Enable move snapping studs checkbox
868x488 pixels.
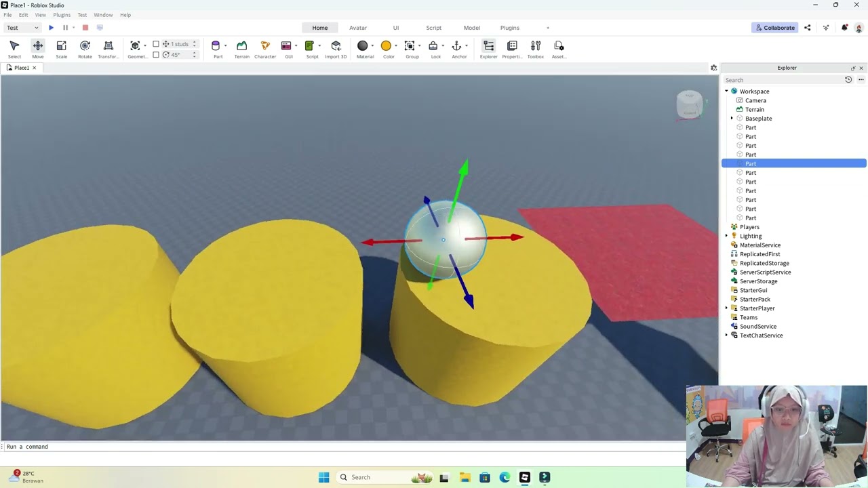(156, 44)
